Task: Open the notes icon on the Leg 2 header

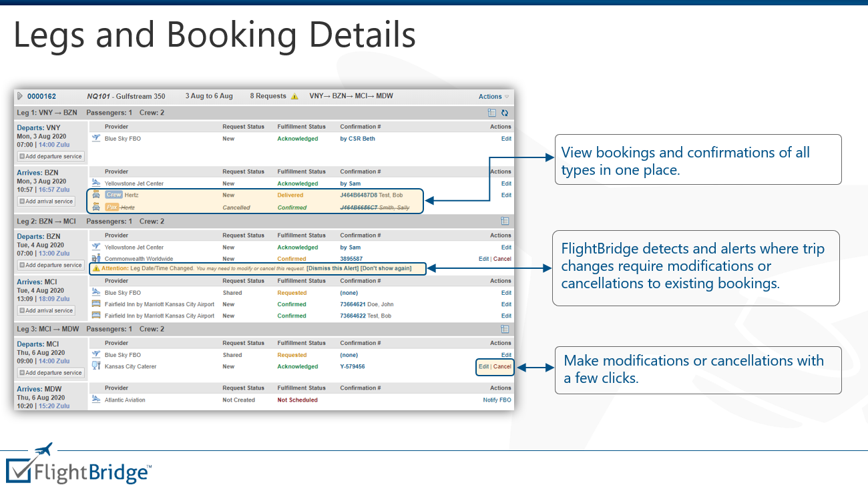Action: click(x=505, y=221)
